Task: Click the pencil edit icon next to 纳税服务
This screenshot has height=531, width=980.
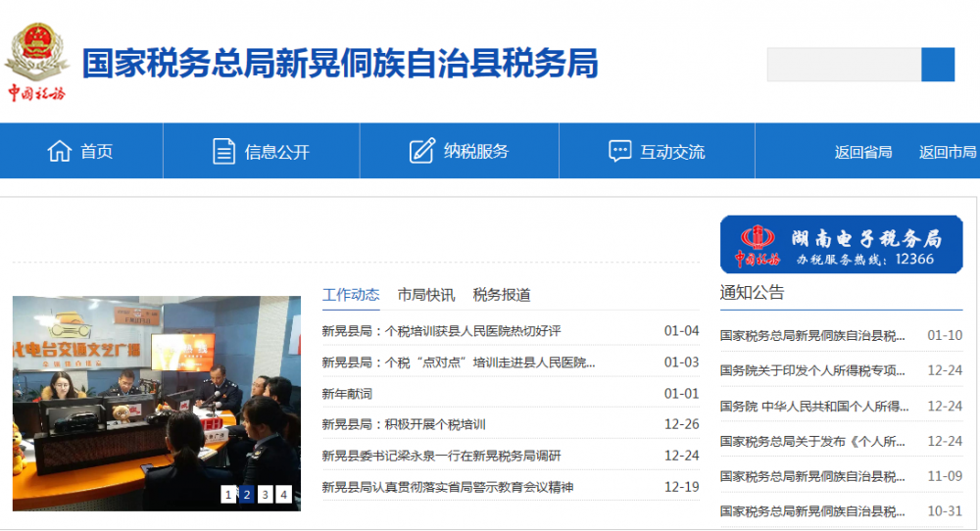Action: [421, 151]
